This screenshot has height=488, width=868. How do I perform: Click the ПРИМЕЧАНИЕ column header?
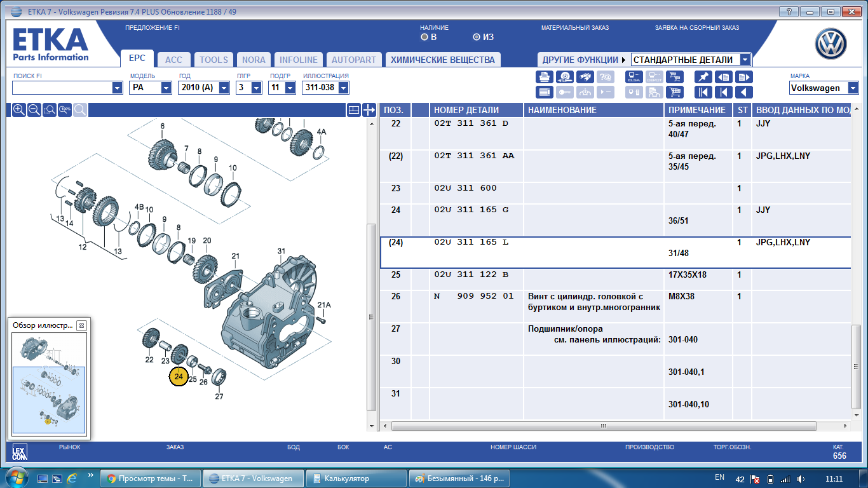(x=698, y=110)
